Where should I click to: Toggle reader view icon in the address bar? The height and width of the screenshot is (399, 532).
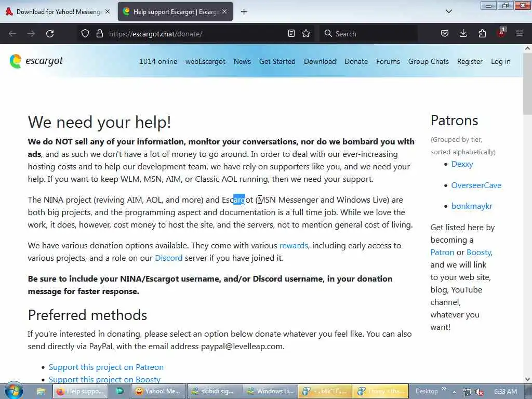pyautogui.click(x=291, y=33)
